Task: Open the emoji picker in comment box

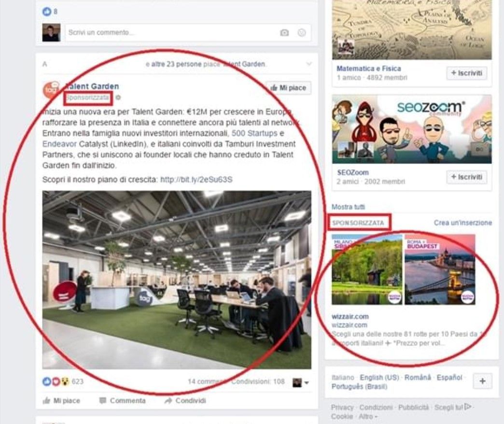Action: click(302, 32)
